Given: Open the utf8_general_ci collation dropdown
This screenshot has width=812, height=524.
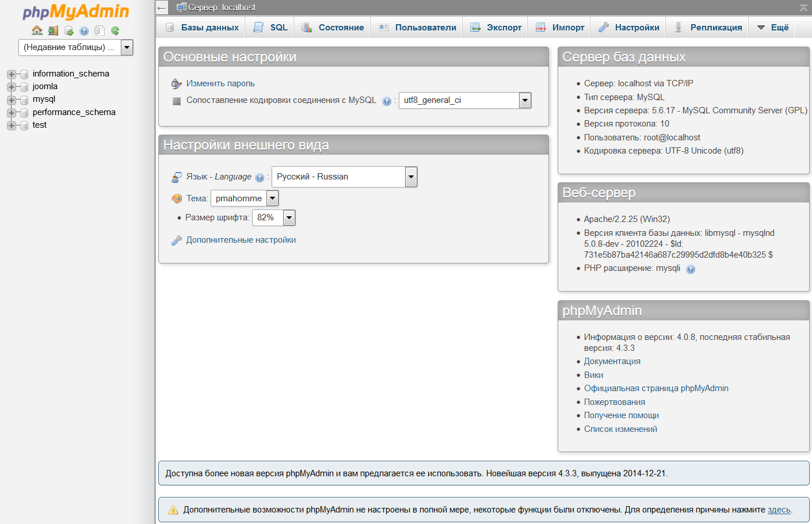Looking at the screenshot, I should pos(465,100).
